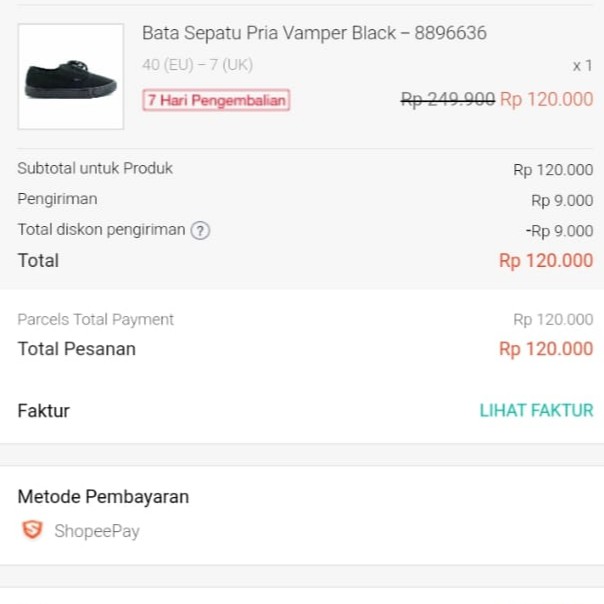Click the x 1 quantity indicator
This screenshot has width=604, height=604.
tap(582, 65)
